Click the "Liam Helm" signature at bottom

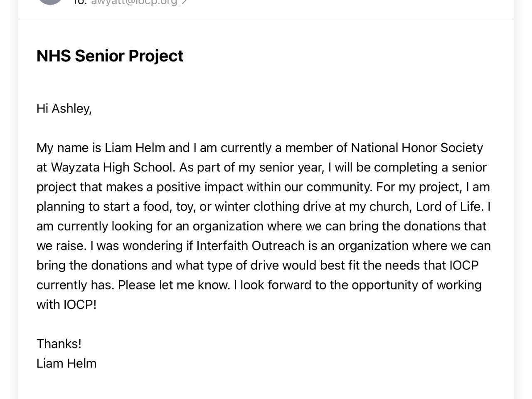[66, 363]
